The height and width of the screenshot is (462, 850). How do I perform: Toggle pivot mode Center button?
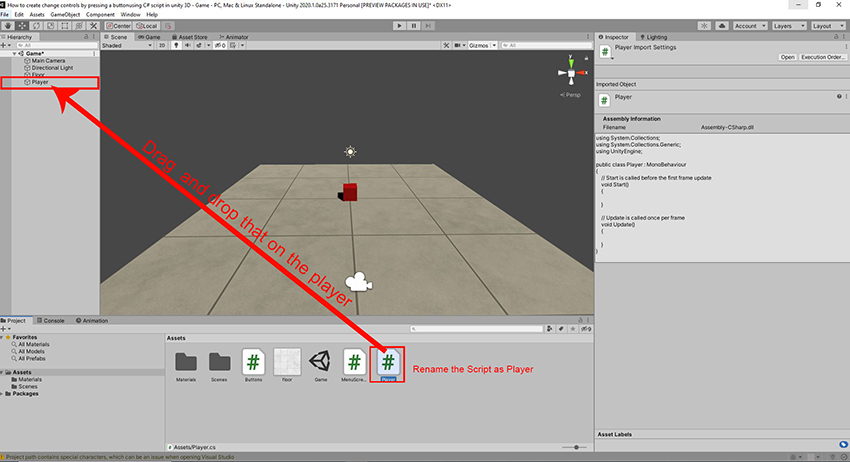119,25
